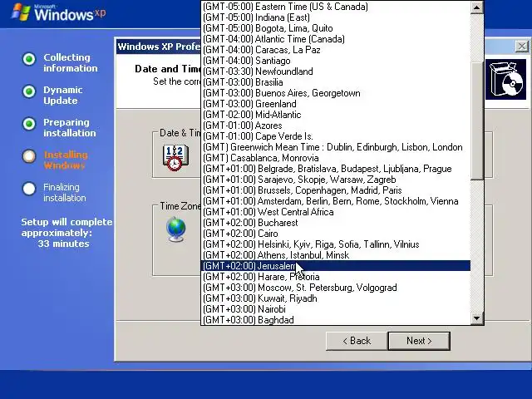532x399 pixels.
Task: Choose Indiana (East) from the list
Action: tap(336, 17)
